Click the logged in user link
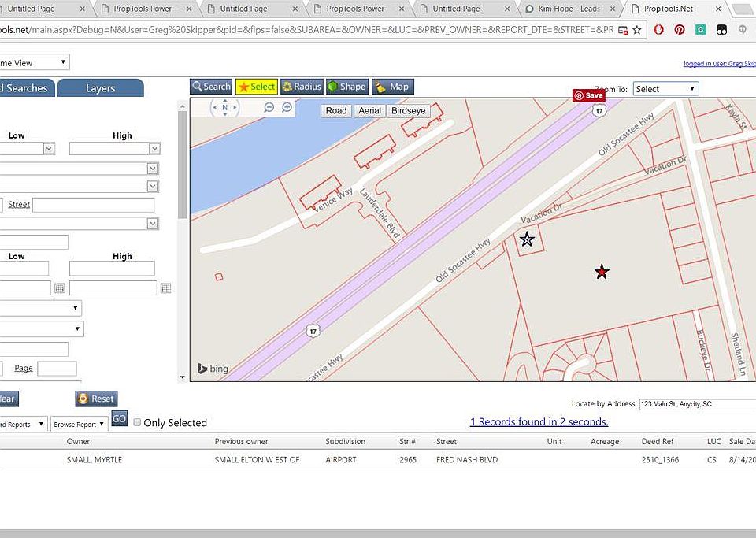Viewport: 756px width, 538px height. pyautogui.click(x=719, y=64)
